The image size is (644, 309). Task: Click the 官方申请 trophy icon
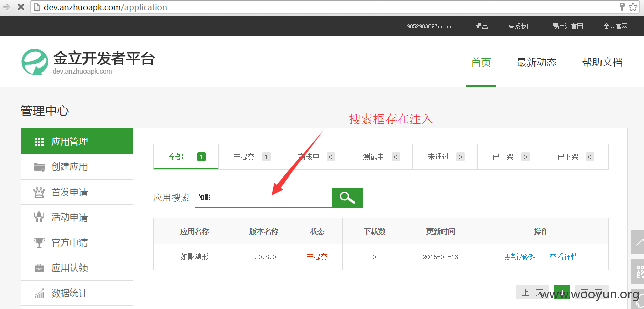pyautogui.click(x=39, y=243)
